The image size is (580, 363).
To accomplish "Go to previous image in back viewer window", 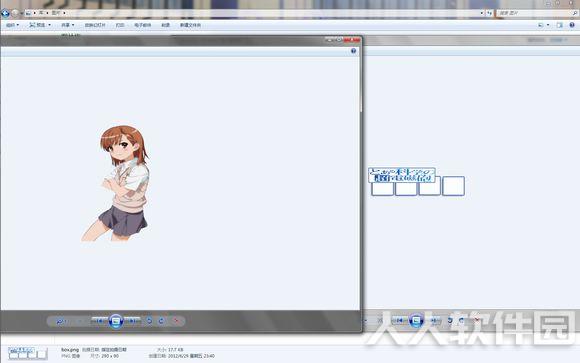I will pos(399,320).
